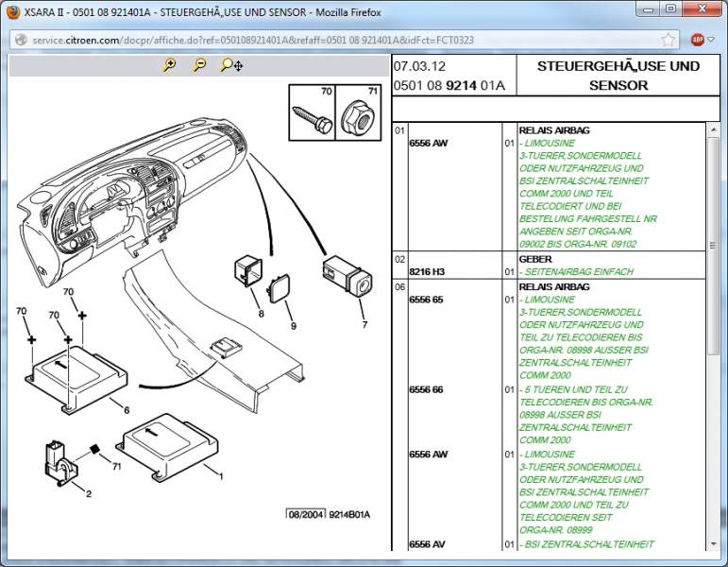
Task: Click the date 07.03.12 in header
Action: [x=419, y=66]
